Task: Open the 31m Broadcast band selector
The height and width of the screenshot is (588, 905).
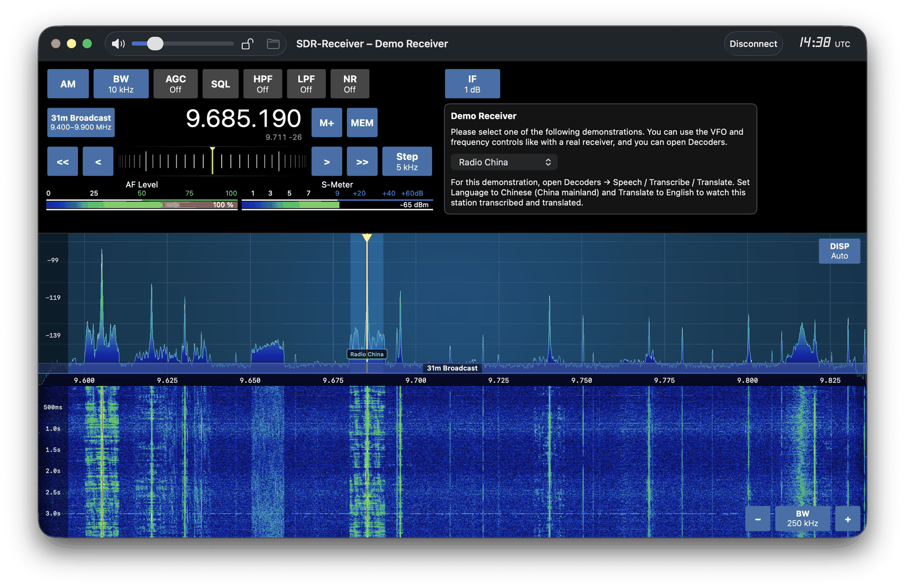Action: pos(81,122)
